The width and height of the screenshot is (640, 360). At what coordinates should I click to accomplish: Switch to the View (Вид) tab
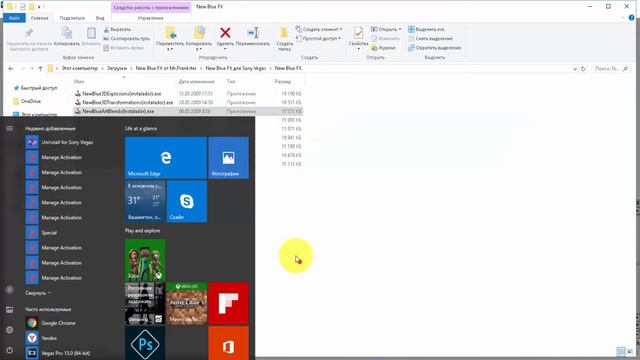tap(100, 18)
